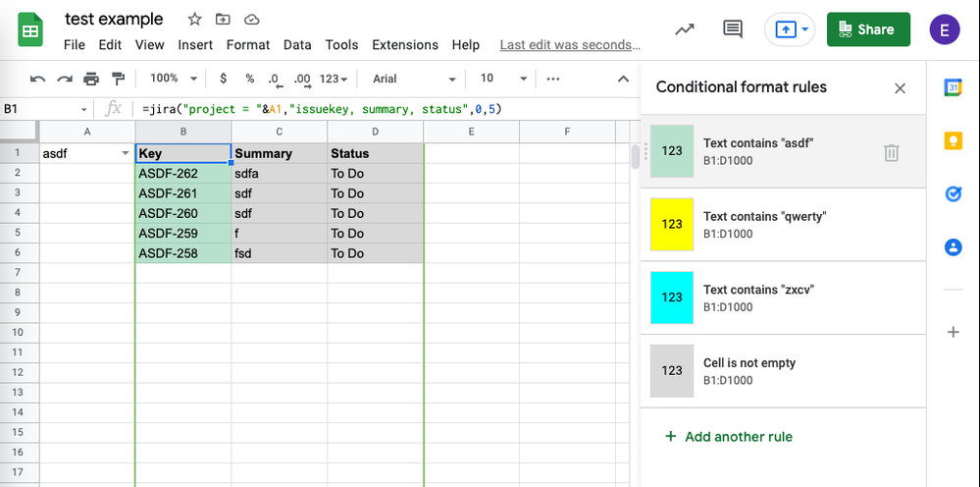The image size is (980, 487).
Task: Open the Text contains "zxcv" rule
Action: point(783,298)
